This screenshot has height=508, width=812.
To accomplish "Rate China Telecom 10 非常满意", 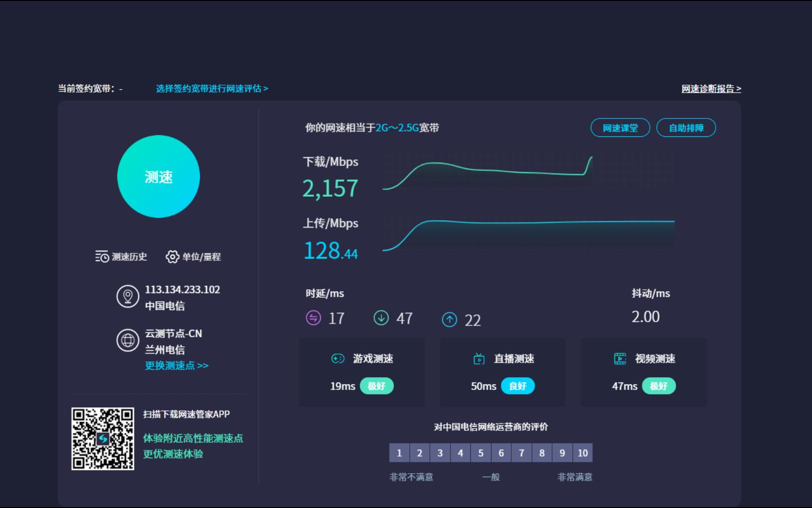I will coord(583,453).
